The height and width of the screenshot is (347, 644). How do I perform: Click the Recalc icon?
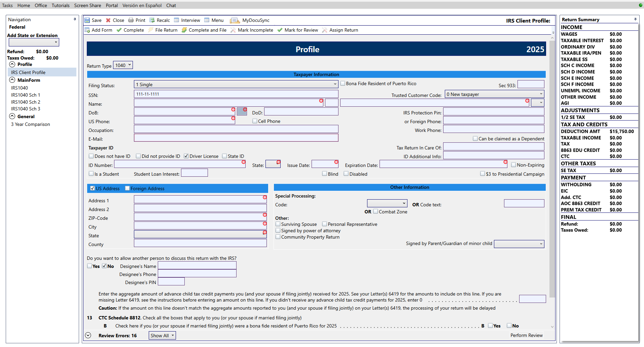152,20
